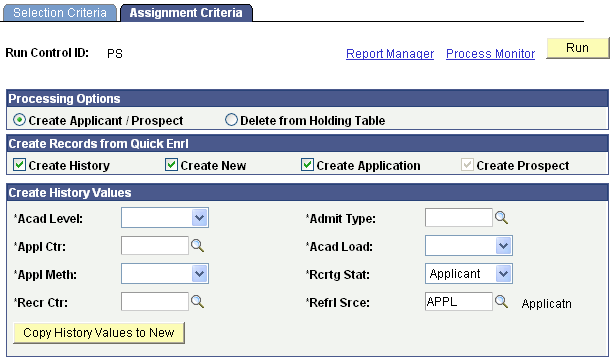Open the Acad Load dropdown

coord(469,246)
